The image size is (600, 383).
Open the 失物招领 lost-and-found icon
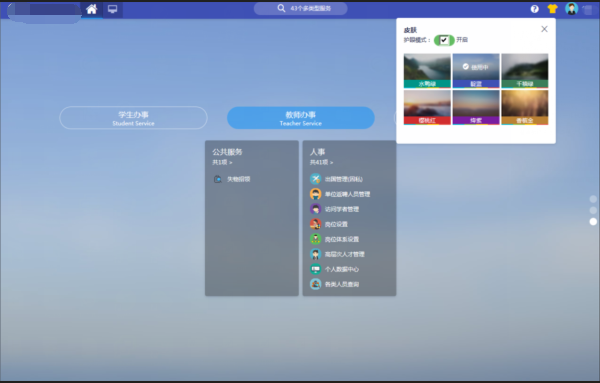218,179
